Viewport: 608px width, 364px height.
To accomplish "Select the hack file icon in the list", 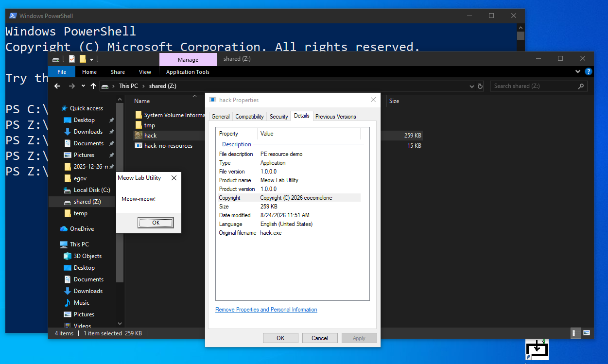I will [x=139, y=136].
